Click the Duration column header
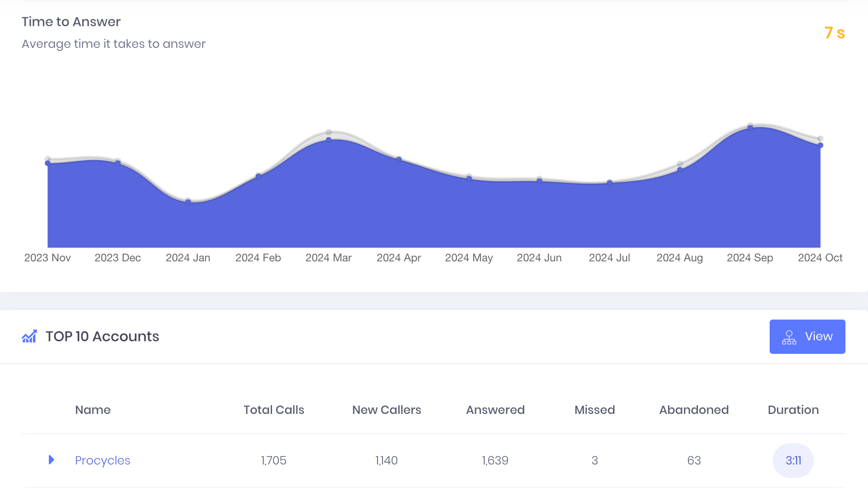The height and width of the screenshot is (492, 868). tap(793, 410)
